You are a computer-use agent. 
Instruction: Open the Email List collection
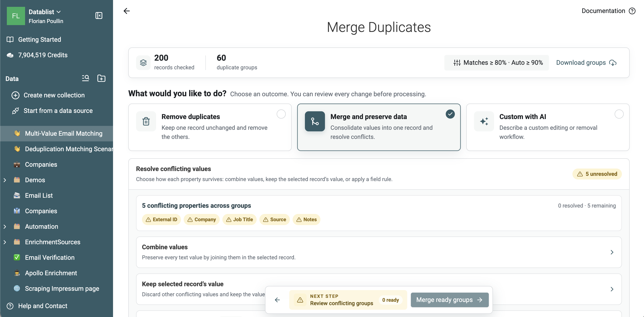pyautogui.click(x=57, y=195)
